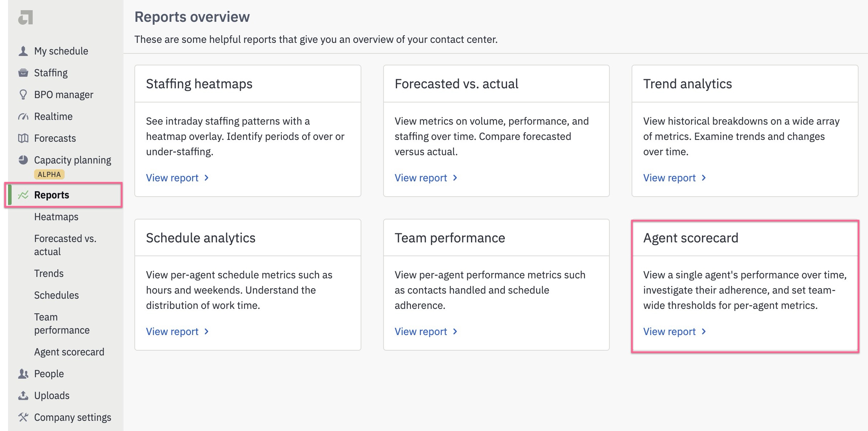Click the chevron beside Schedule analytics View report
868x431 pixels.
207,331
